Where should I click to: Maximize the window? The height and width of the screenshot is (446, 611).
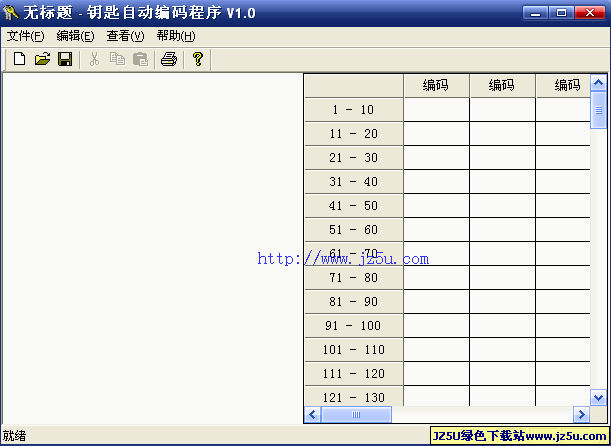562,13
